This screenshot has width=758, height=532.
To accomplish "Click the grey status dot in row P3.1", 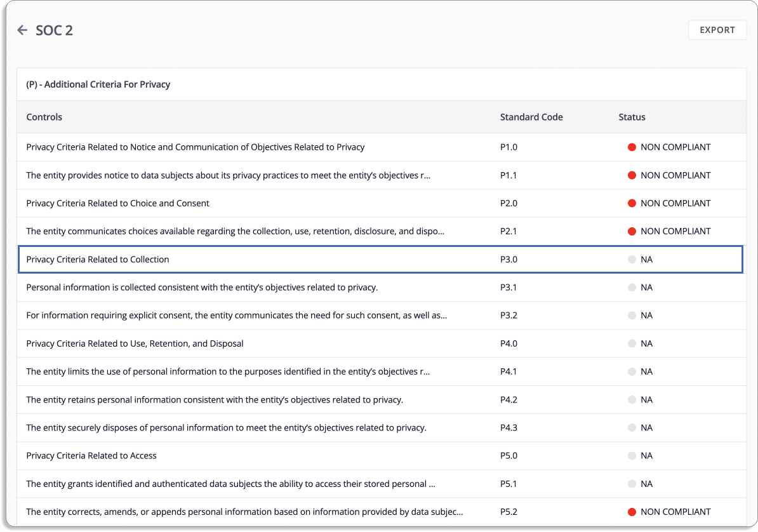I will point(632,288).
